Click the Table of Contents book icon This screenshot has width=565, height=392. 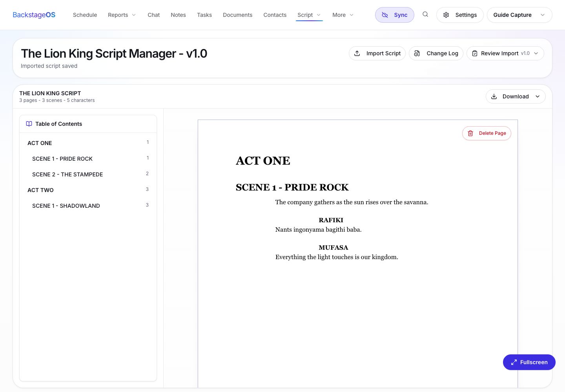tap(29, 124)
